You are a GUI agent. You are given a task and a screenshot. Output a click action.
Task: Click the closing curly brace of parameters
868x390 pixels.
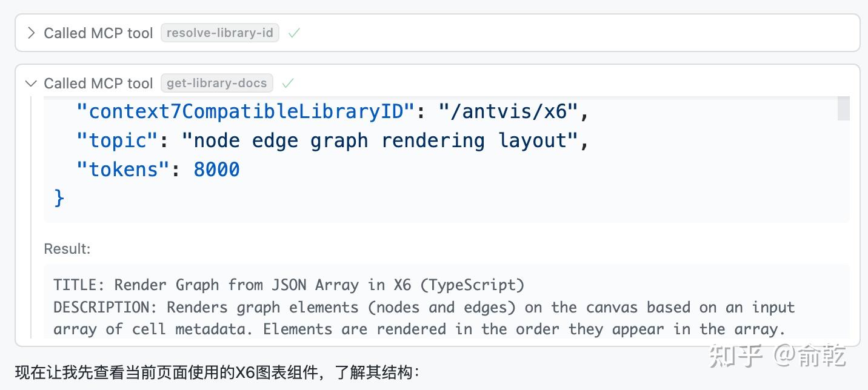point(59,198)
